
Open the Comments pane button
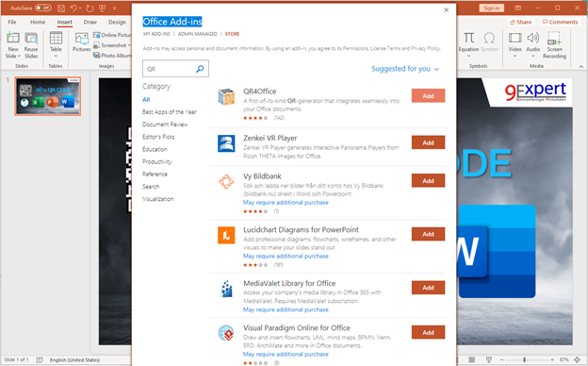click(560, 22)
